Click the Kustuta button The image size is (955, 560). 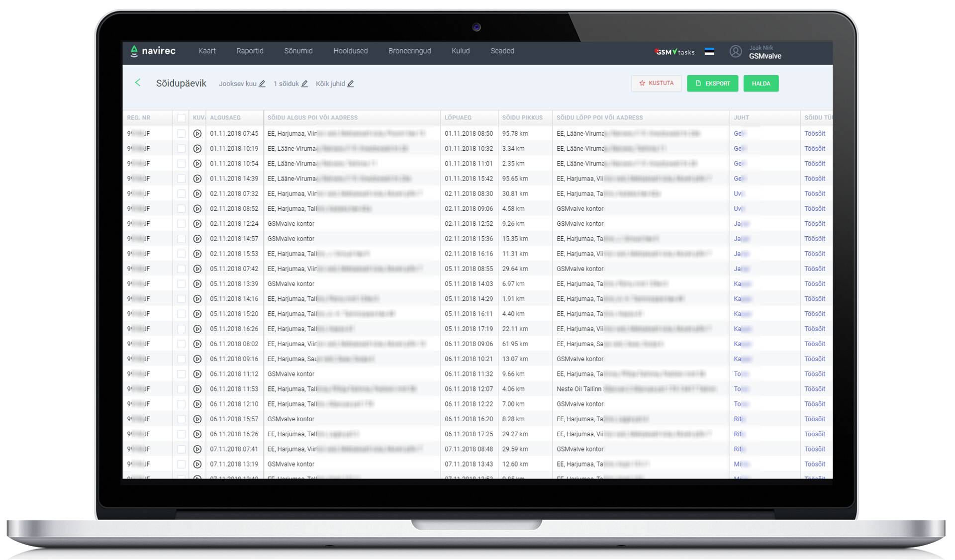point(656,84)
